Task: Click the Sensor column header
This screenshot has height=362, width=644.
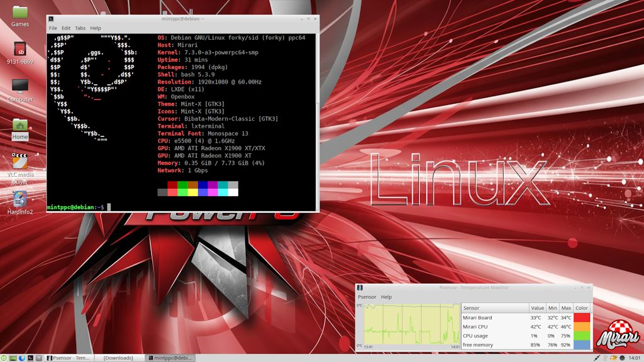Action: coord(495,308)
